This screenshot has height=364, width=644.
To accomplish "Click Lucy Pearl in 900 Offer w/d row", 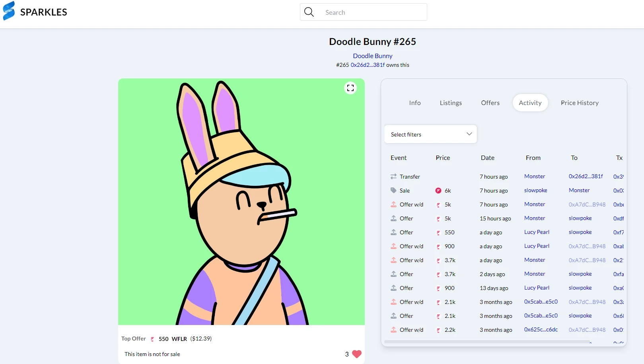I will 537,246.
